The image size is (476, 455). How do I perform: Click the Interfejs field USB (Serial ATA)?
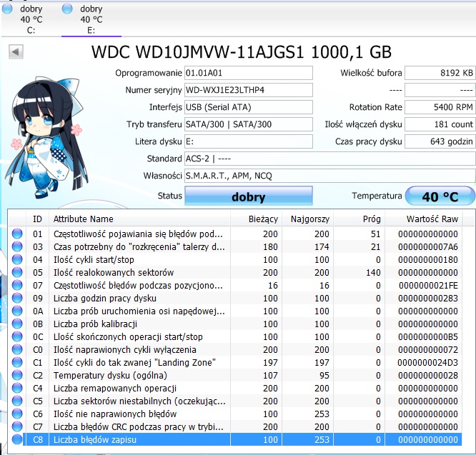(x=249, y=107)
